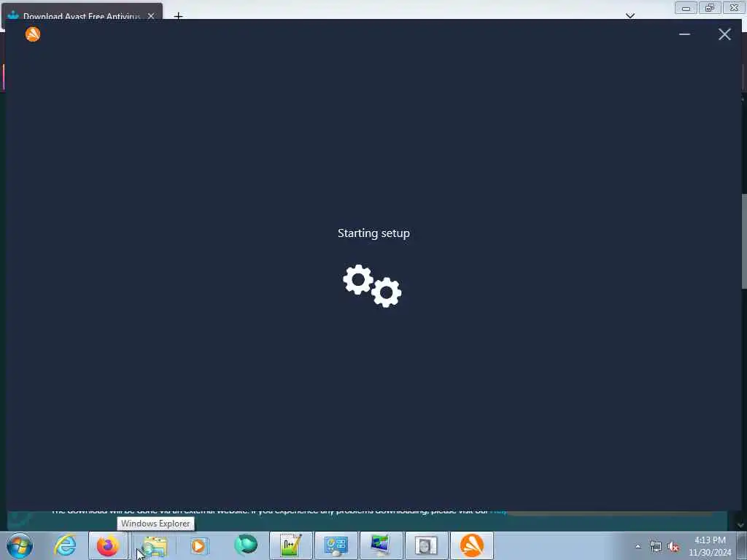Close the Firefox browser window

pyautogui.click(x=734, y=7)
